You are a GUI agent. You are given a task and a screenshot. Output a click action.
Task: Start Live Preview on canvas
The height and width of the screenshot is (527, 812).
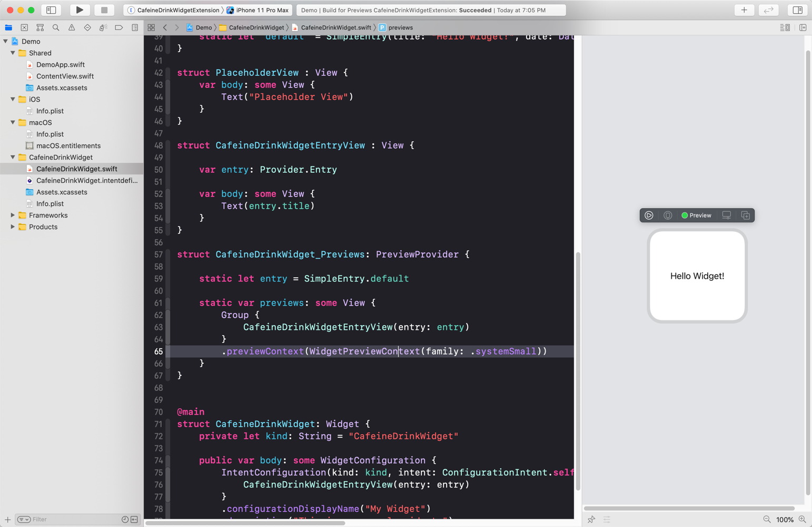tap(649, 215)
